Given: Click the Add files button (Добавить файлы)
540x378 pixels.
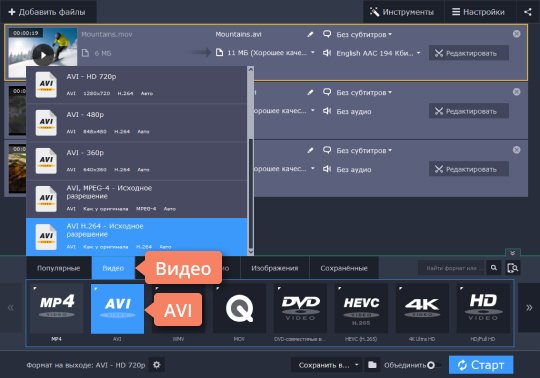Looking at the screenshot, I should 47,12.
